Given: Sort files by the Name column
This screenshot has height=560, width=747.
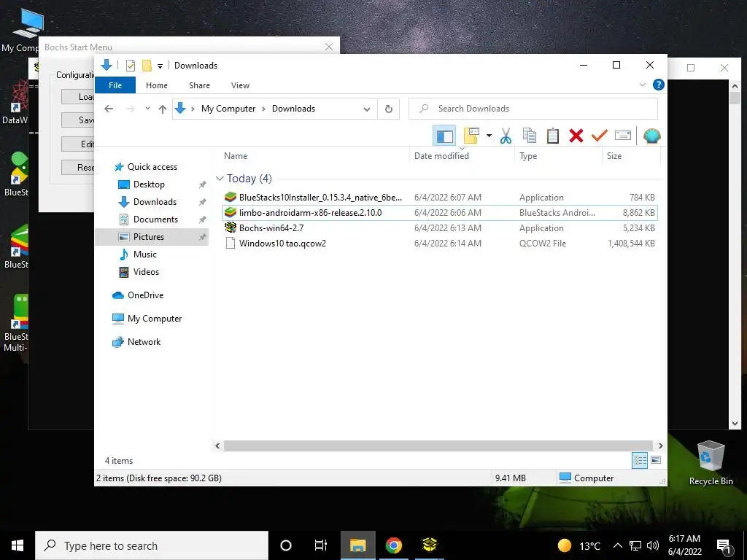Looking at the screenshot, I should click(x=236, y=156).
